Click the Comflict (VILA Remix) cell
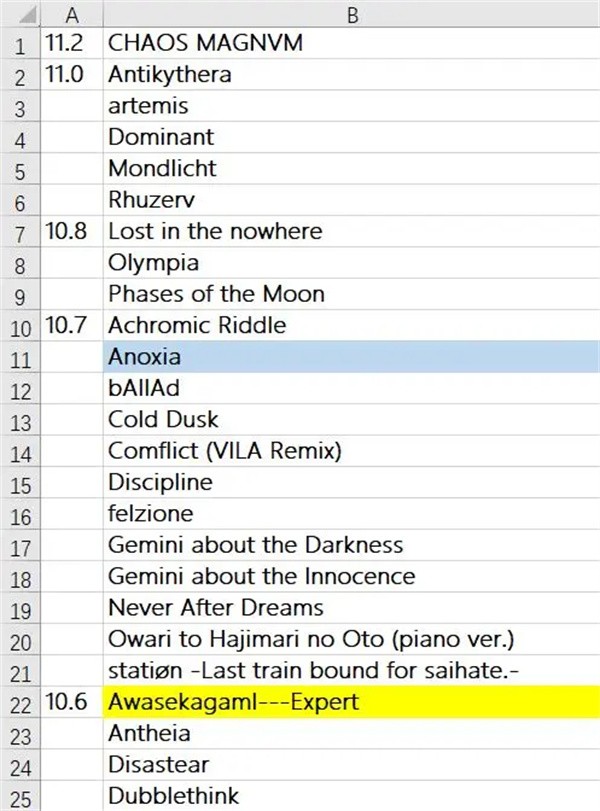Viewport: 600px width, 811px height. (352, 451)
